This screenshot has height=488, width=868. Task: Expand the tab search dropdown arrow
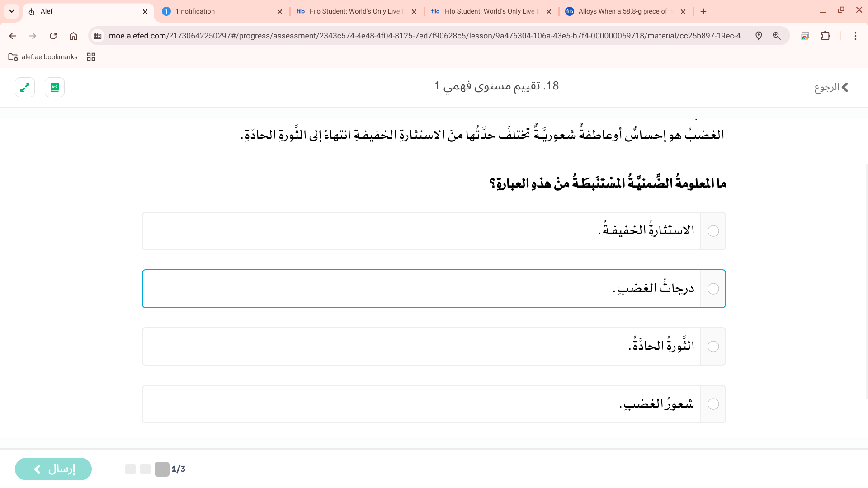[12, 11]
